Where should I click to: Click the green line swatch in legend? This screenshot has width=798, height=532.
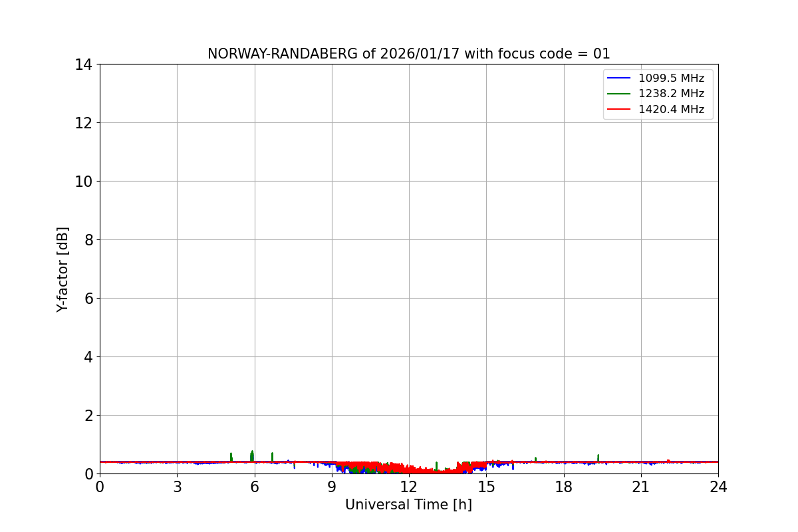tap(619, 94)
